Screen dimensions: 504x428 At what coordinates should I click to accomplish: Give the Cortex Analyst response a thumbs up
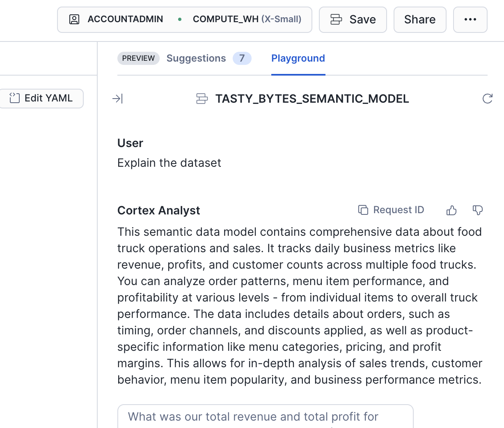[451, 210]
